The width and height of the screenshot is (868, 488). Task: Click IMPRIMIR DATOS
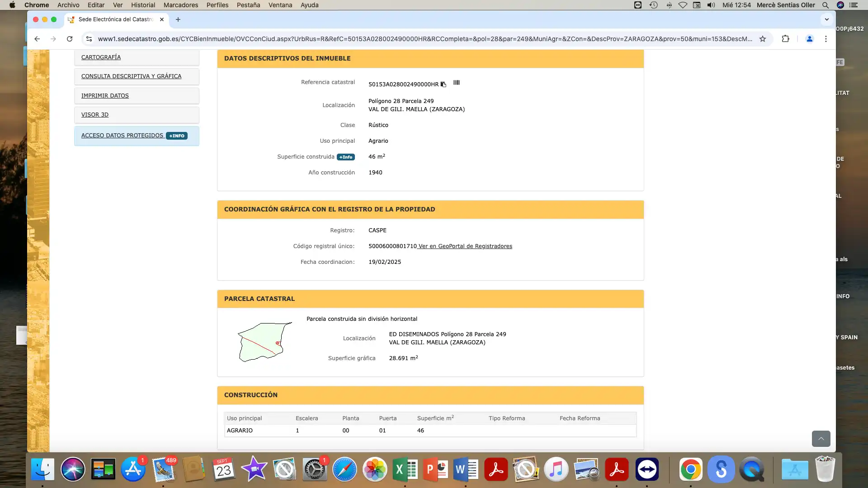(105, 96)
